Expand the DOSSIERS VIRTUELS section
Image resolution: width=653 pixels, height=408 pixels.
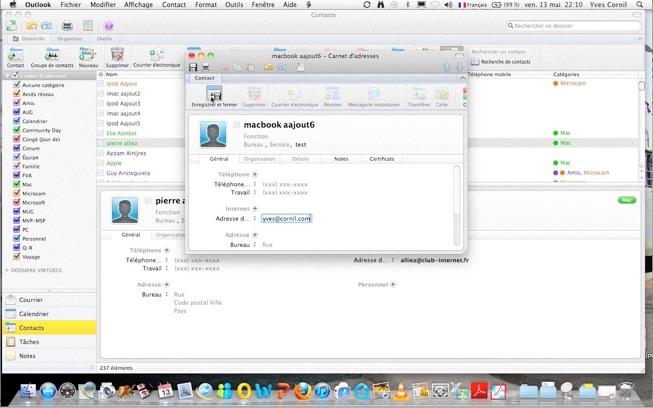pyautogui.click(x=7, y=270)
